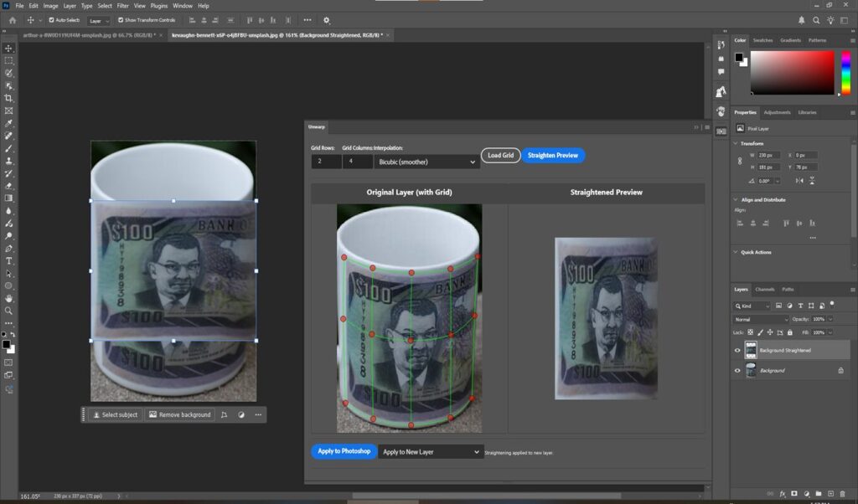This screenshot has height=504, width=858.
Task: Select the Rectangular Marquee tool
Action: point(8,60)
